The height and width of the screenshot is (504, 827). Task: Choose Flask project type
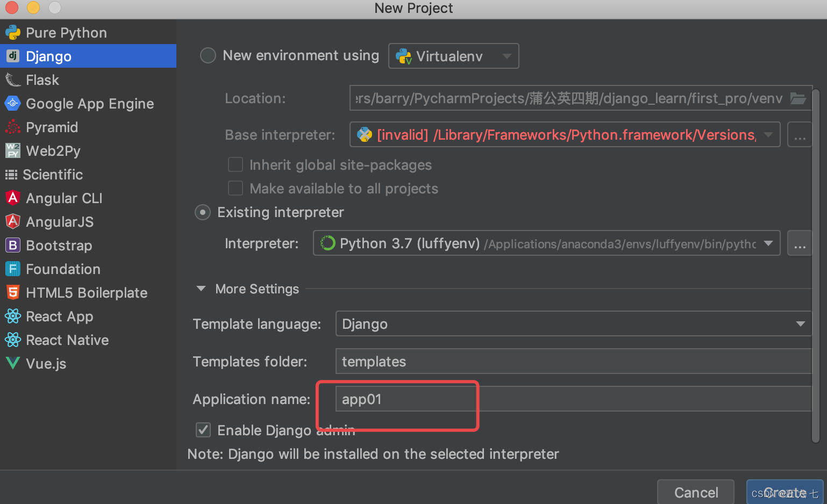(x=88, y=80)
